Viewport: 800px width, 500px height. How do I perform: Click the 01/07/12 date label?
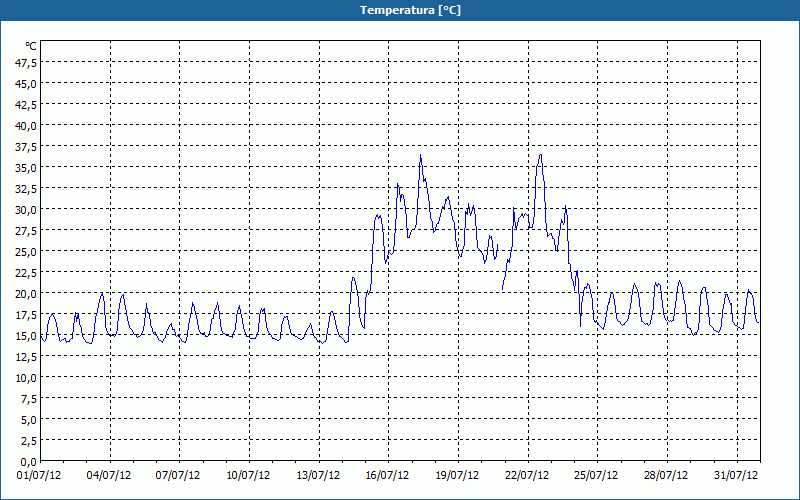39,476
